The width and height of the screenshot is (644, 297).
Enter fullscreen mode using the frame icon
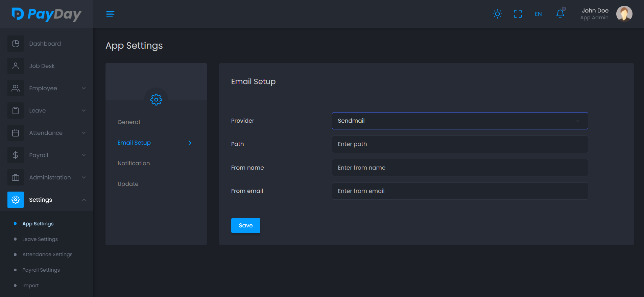518,14
